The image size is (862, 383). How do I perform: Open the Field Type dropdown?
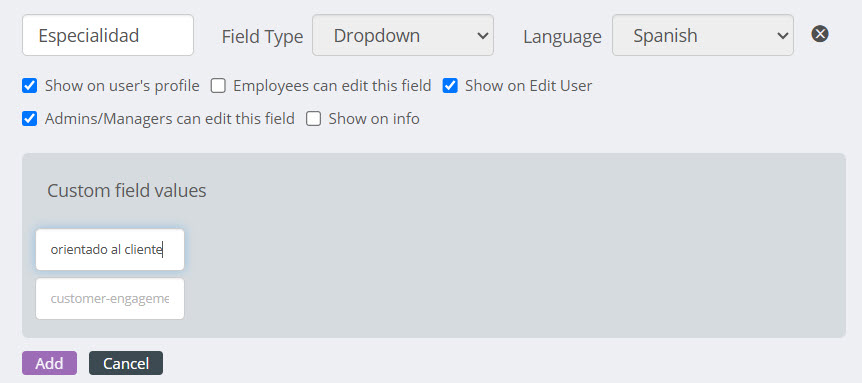[403, 35]
